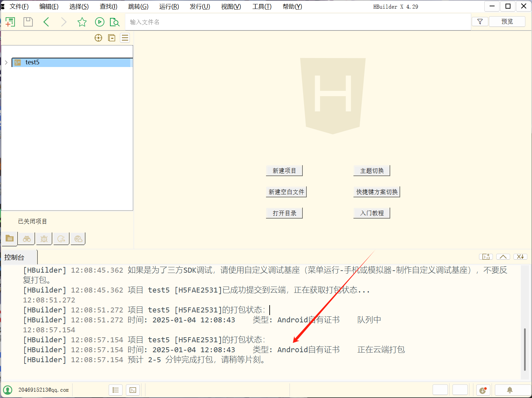Open the 发行(U) menu
The width and height of the screenshot is (532, 398).
tap(200, 7)
